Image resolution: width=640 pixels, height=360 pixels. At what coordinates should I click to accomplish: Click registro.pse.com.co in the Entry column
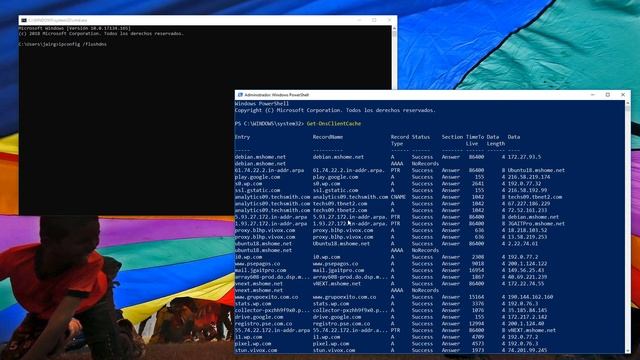263,324
